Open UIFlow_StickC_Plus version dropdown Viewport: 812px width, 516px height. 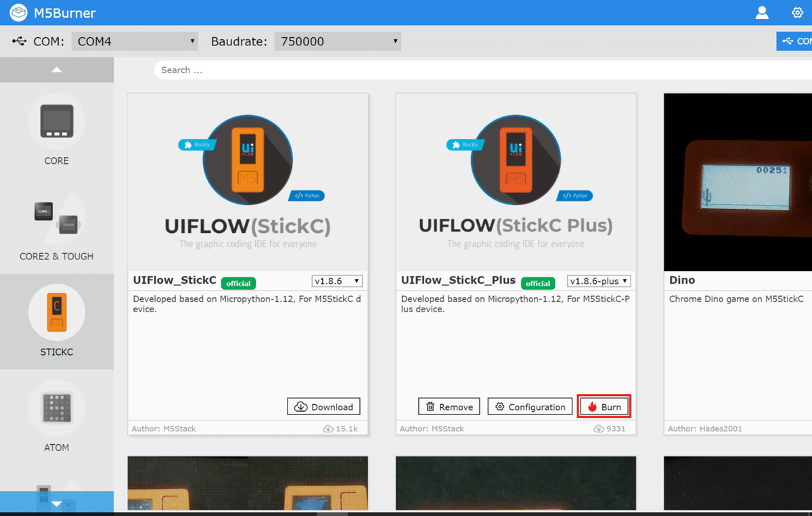point(599,281)
